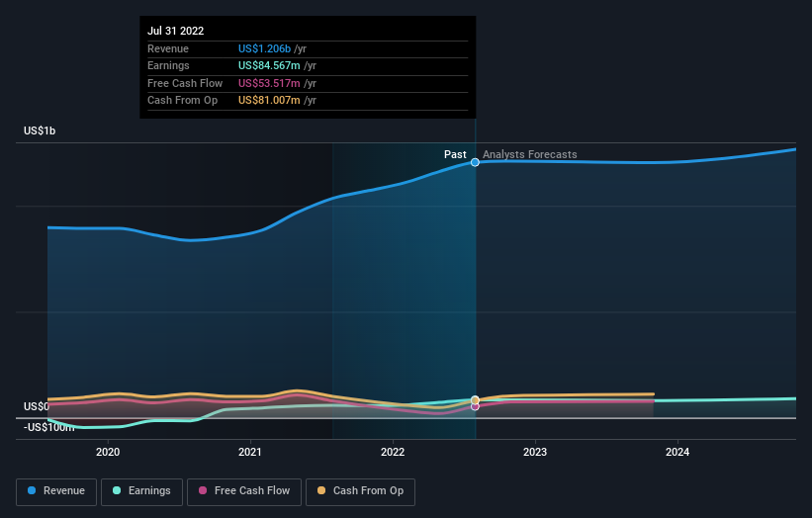
Task: Click the Revenue row label in tooltip
Action: [x=168, y=48]
